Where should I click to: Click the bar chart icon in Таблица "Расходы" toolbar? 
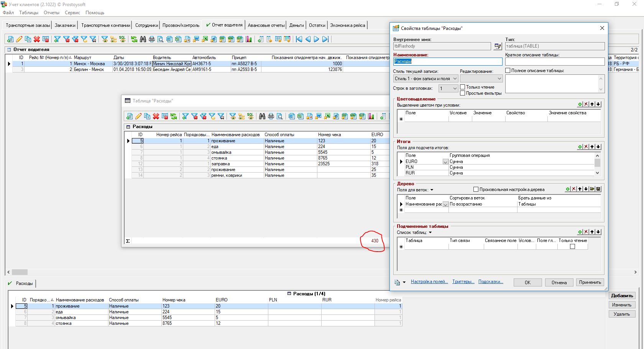(371, 116)
